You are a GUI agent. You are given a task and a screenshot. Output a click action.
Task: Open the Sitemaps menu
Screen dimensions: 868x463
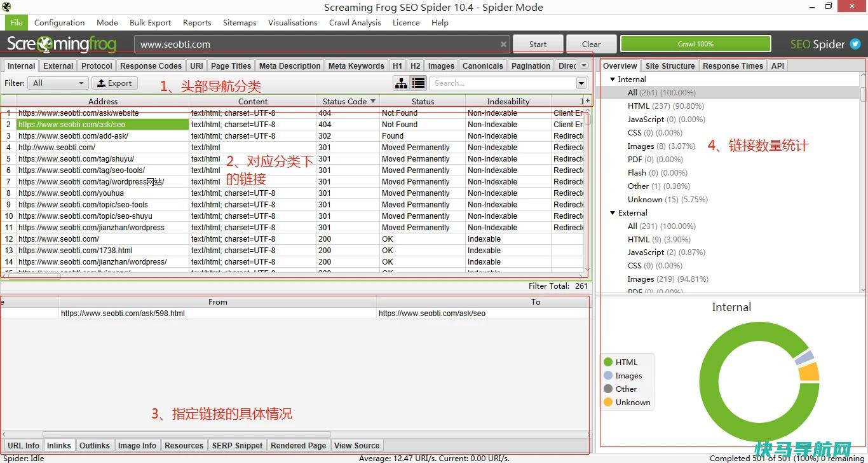pos(240,22)
